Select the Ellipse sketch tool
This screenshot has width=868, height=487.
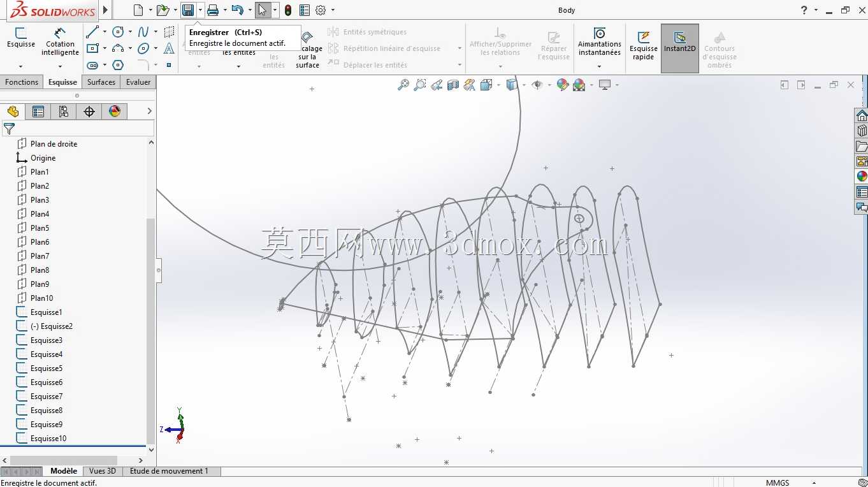coord(143,48)
